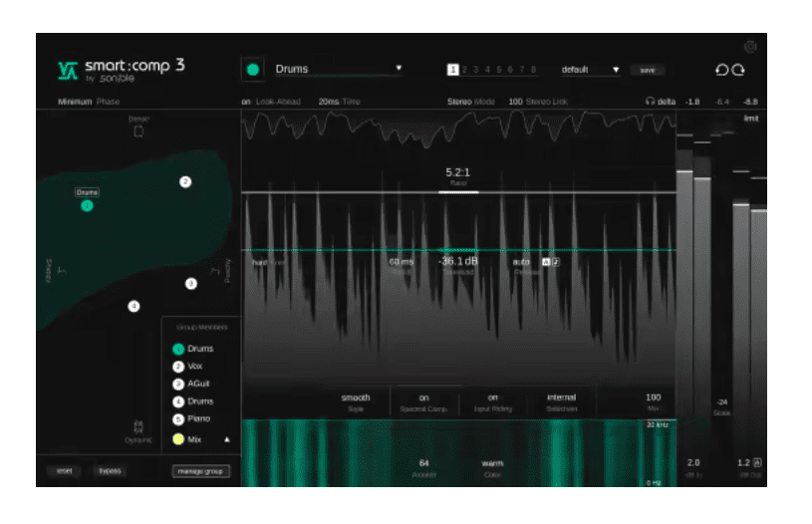Change the smooth Style setting
The height and width of the screenshot is (524, 812).
coord(356,397)
